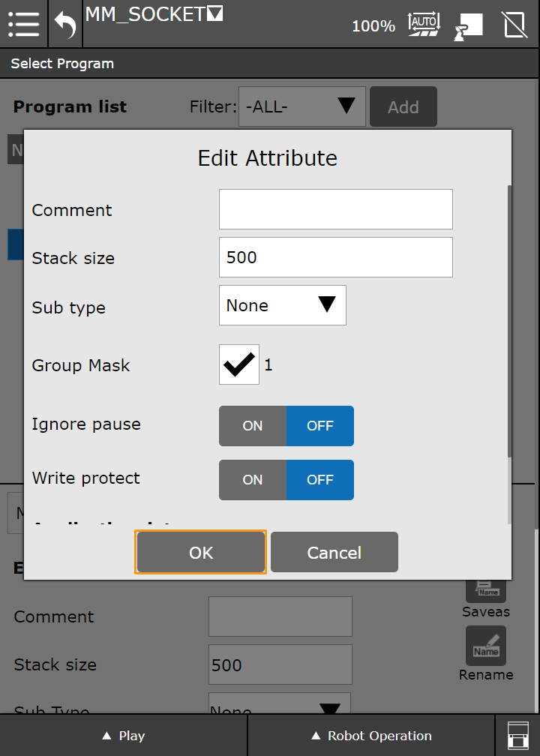Click the back arrow icon
The height and width of the screenshot is (756, 540).
point(65,25)
